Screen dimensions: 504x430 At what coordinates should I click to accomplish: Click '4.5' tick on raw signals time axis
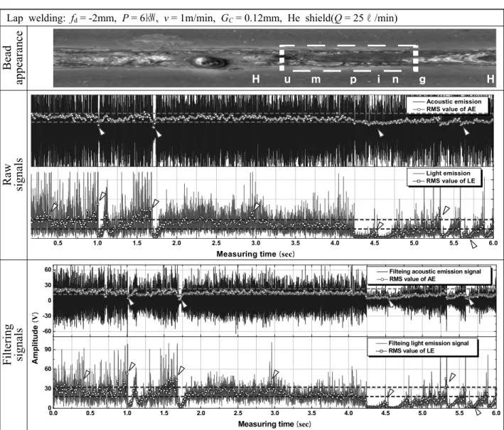tap(375, 243)
